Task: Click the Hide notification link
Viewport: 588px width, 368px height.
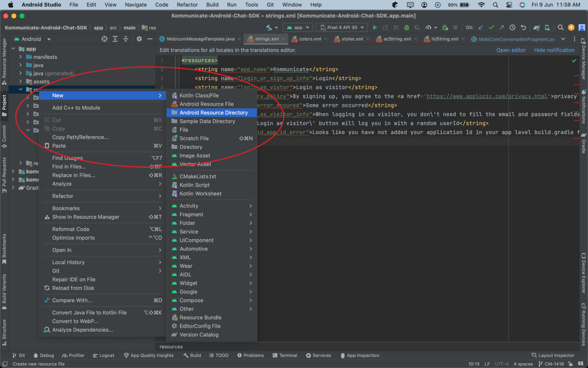Action: 554,50
